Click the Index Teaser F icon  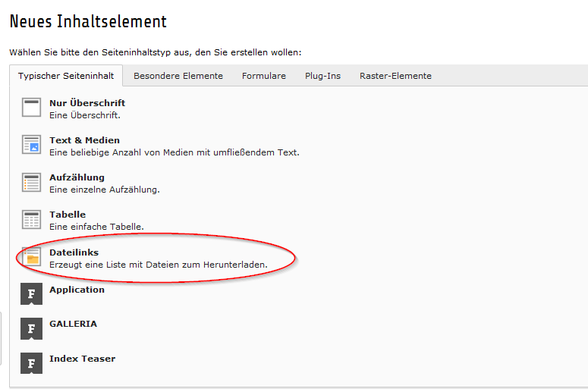coord(31,362)
